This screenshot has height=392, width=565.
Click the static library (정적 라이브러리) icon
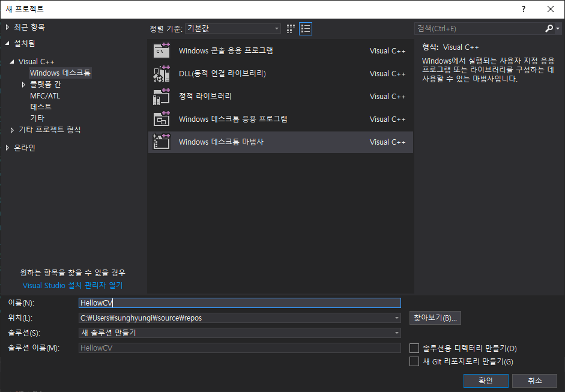pyautogui.click(x=162, y=96)
